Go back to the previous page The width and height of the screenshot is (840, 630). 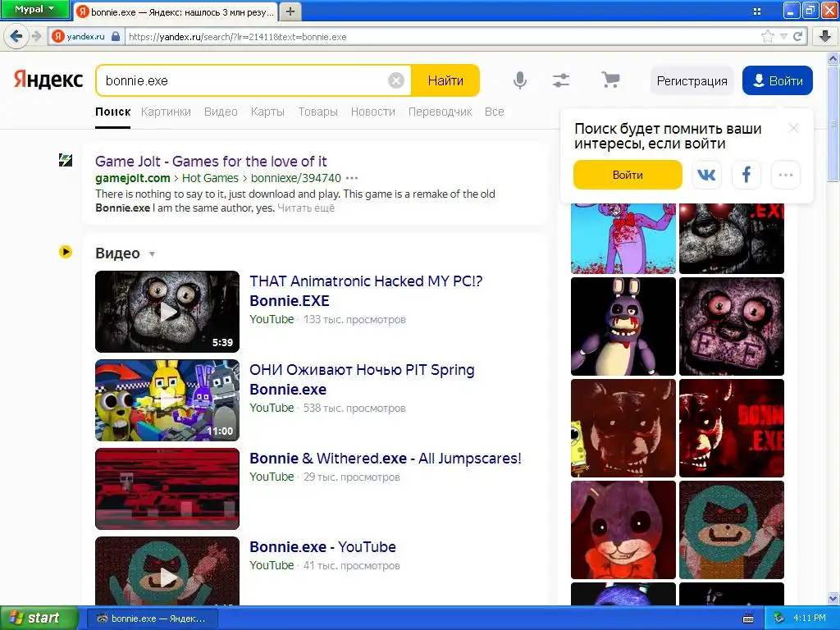click(16, 36)
